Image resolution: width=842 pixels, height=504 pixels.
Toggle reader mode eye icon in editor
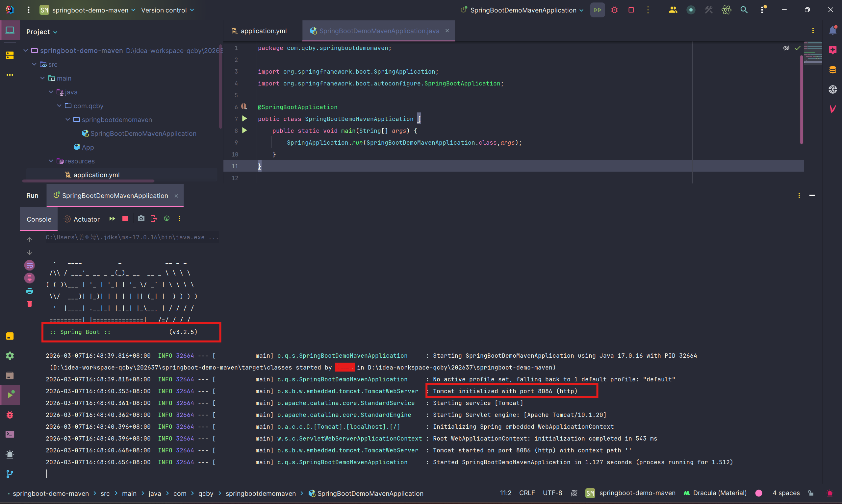[x=786, y=48]
